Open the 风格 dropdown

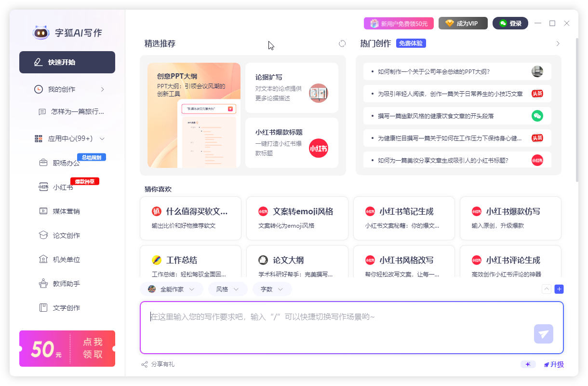(228, 289)
